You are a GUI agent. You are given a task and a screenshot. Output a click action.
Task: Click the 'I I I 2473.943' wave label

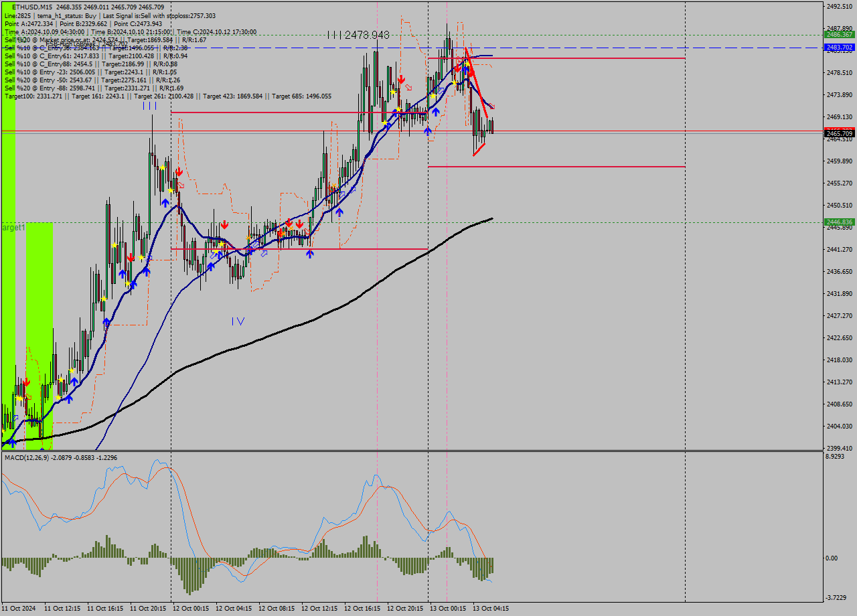tap(358, 35)
